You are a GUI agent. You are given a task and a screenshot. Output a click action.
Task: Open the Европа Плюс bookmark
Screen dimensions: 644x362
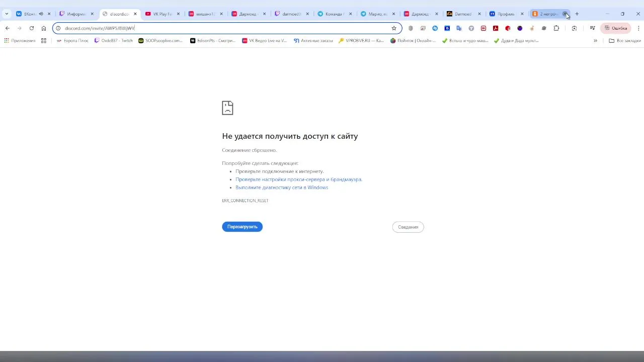tap(72, 41)
